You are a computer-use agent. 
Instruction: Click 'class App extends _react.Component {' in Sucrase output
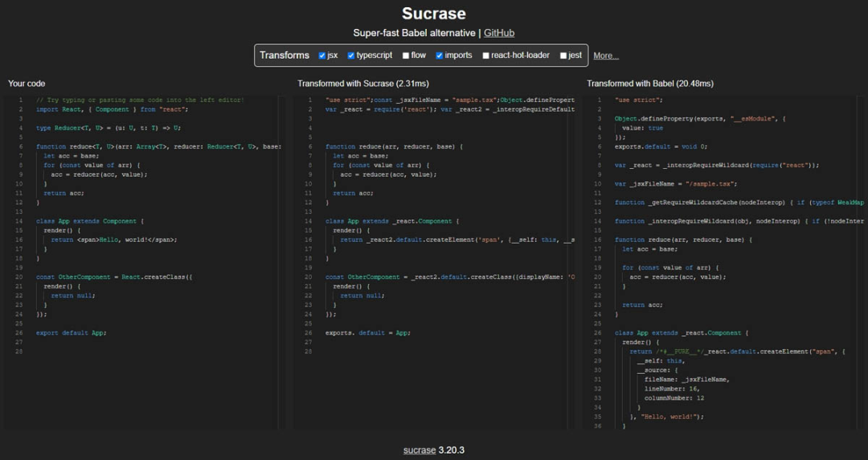click(392, 221)
